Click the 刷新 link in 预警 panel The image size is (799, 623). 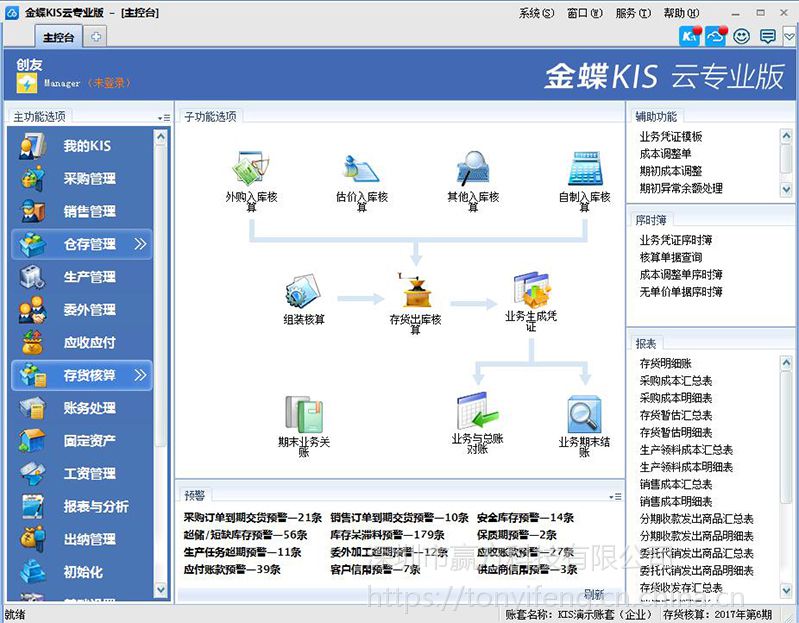click(594, 594)
